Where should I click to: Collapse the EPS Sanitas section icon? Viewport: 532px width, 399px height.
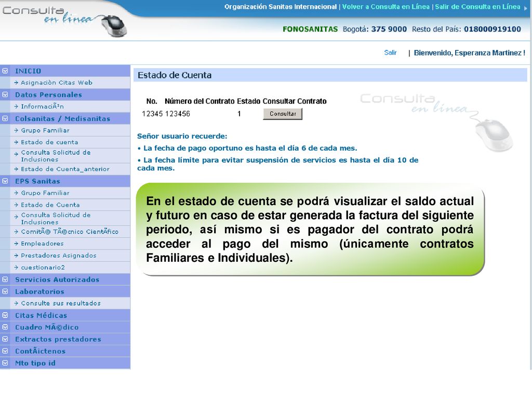5,181
